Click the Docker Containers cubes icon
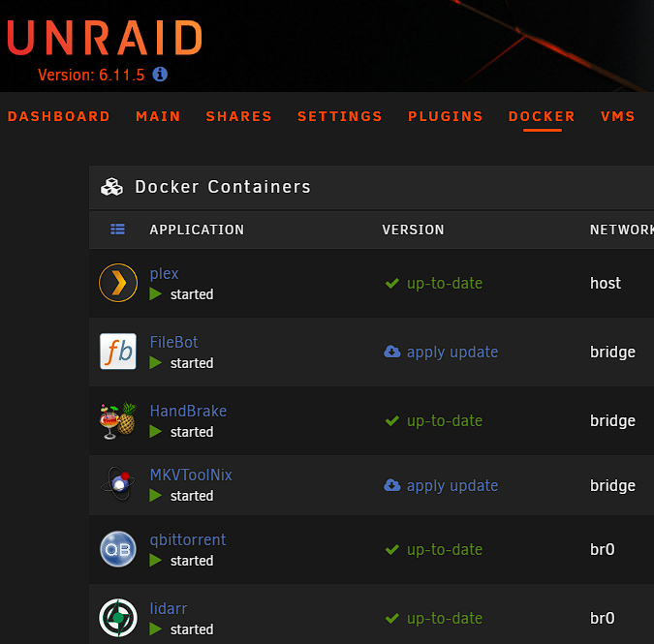The image size is (654, 644). [x=111, y=187]
